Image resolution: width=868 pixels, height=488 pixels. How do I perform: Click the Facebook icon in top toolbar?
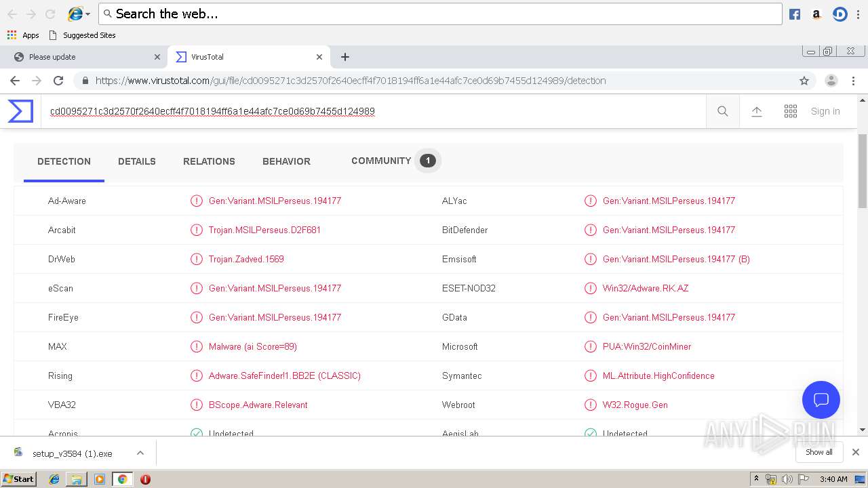(795, 14)
